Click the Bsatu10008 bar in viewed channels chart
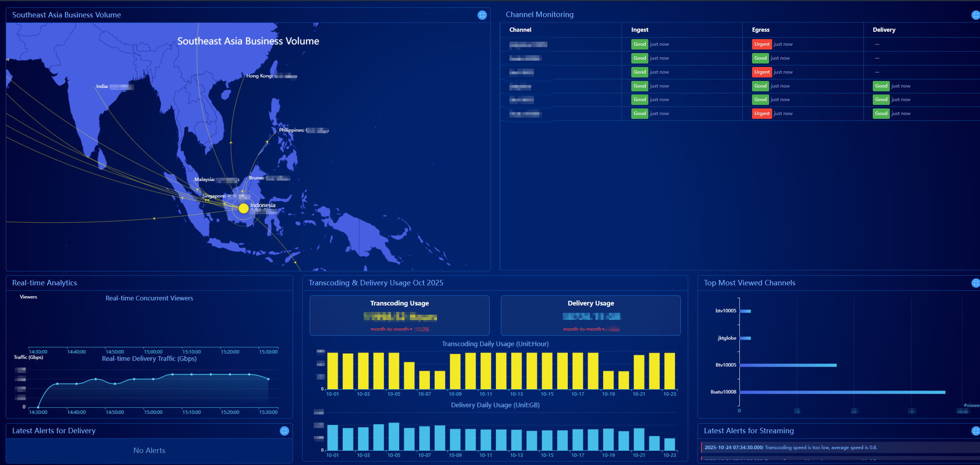Screen dimensions: 980x465 (842, 392)
